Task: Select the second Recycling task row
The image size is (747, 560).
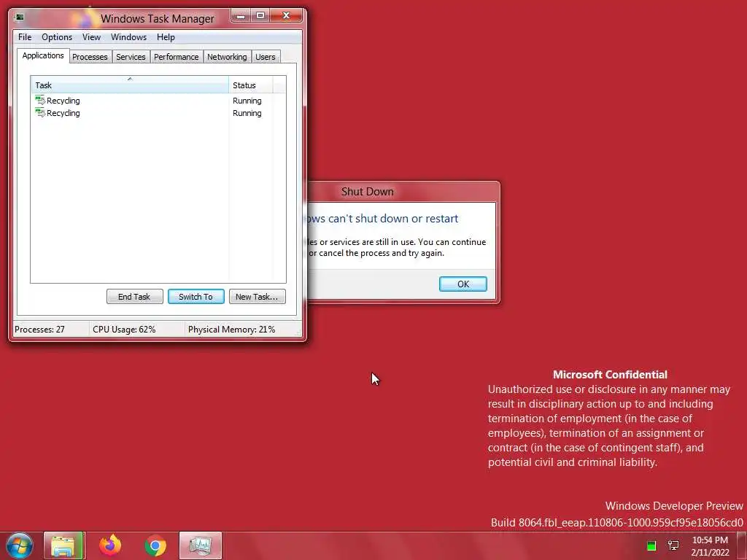Action: coord(158,113)
